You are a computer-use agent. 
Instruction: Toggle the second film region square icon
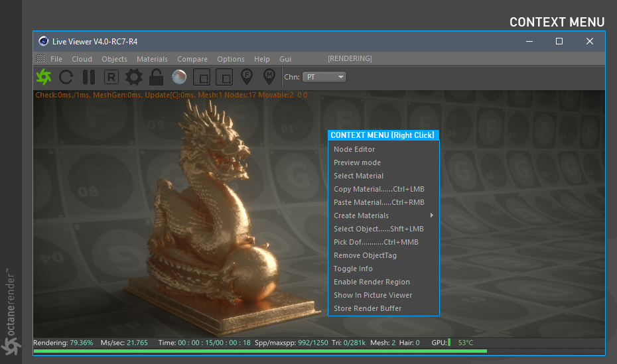click(224, 77)
